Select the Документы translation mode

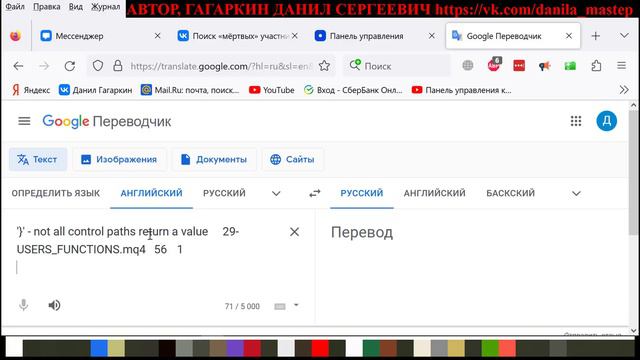[214, 159]
